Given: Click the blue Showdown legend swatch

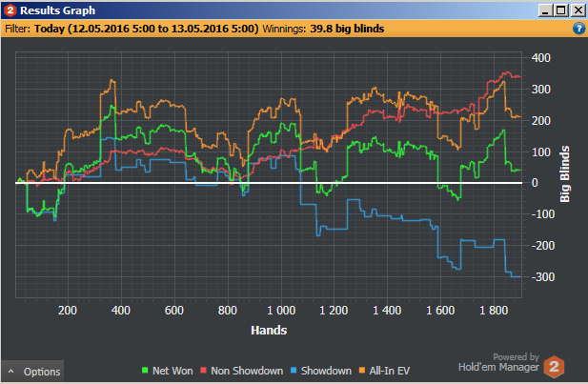Looking at the screenshot, I should [294, 371].
